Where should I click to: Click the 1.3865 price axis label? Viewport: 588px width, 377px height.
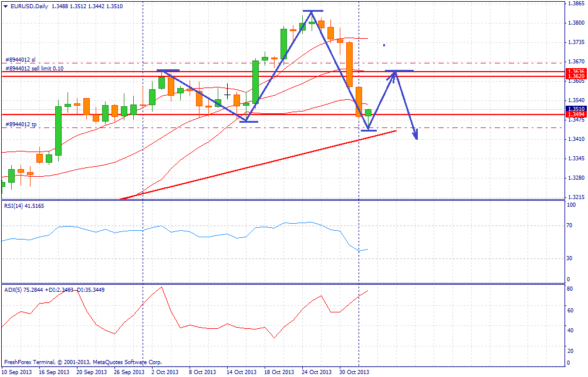pyautogui.click(x=576, y=4)
